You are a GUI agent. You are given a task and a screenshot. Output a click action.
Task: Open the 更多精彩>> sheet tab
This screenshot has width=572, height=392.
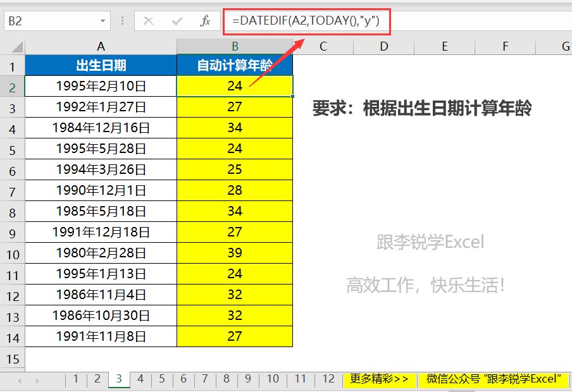coord(379,379)
